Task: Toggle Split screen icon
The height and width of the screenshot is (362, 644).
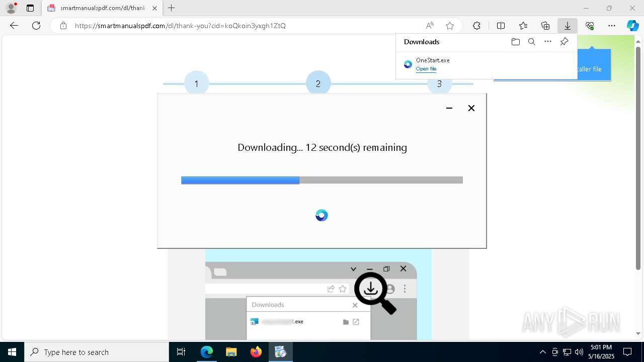Action: click(x=501, y=26)
